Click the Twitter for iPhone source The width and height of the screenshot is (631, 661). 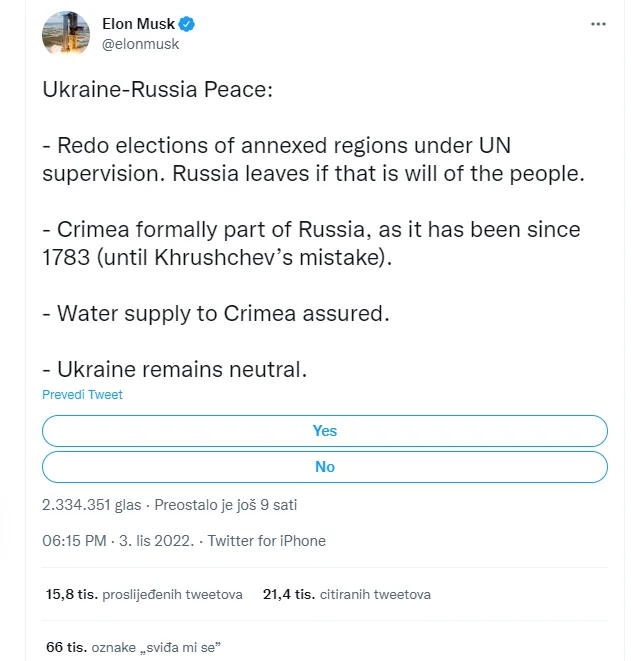tap(266, 541)
